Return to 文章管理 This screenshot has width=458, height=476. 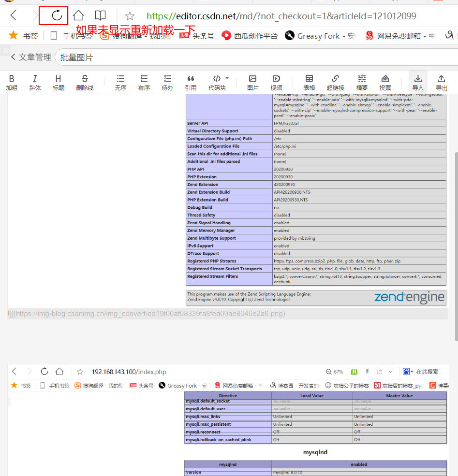(x=31, y=57)
